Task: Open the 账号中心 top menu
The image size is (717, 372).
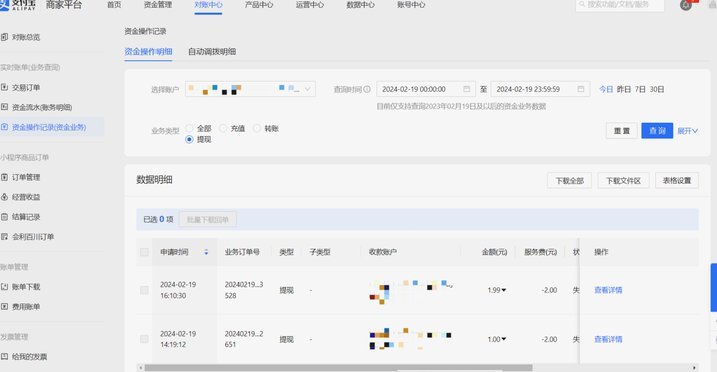Action: [411, 5]
